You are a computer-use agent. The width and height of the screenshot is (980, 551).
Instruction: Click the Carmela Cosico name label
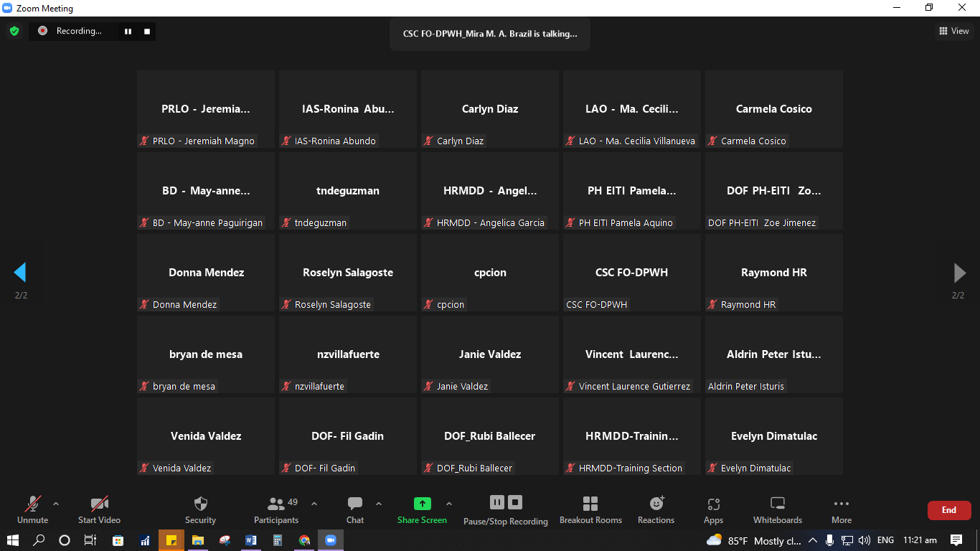[x=753, y=141]
